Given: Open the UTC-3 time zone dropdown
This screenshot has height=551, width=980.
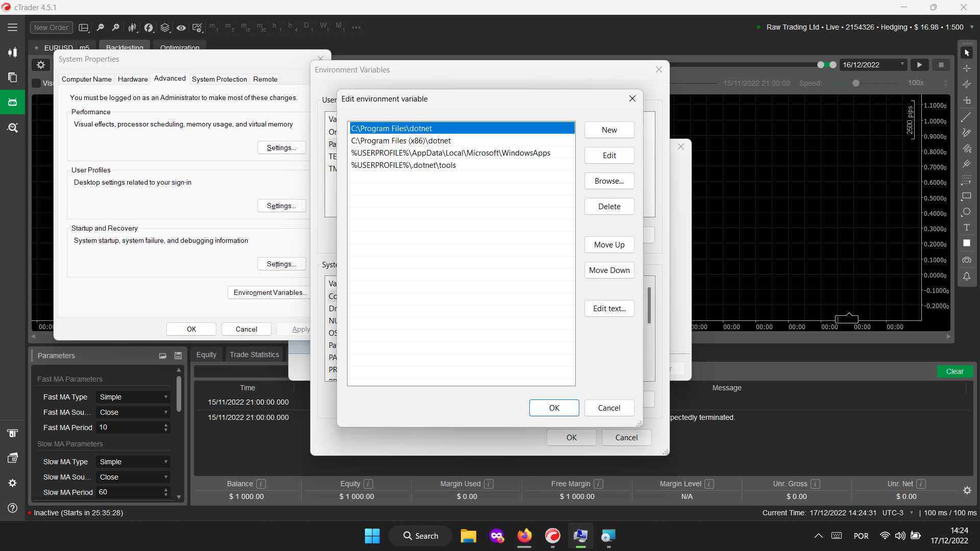Looking at the screenshot, I should pyautogui.click(x=912, y=513).
